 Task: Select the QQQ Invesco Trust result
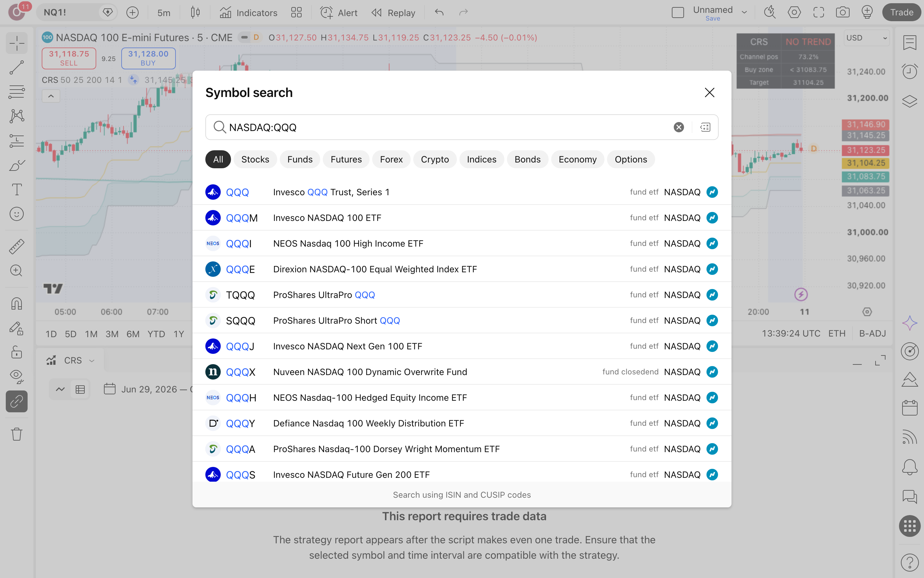point(462,192)
